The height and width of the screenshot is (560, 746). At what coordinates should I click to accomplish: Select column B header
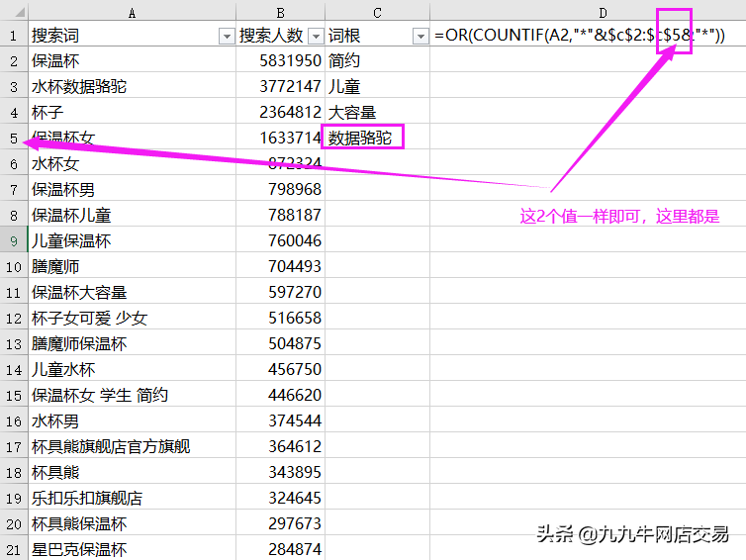[x=280, y=13]
